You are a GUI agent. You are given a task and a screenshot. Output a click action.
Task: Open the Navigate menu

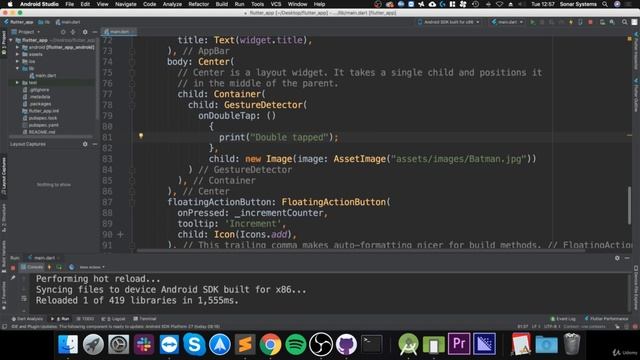126,4
